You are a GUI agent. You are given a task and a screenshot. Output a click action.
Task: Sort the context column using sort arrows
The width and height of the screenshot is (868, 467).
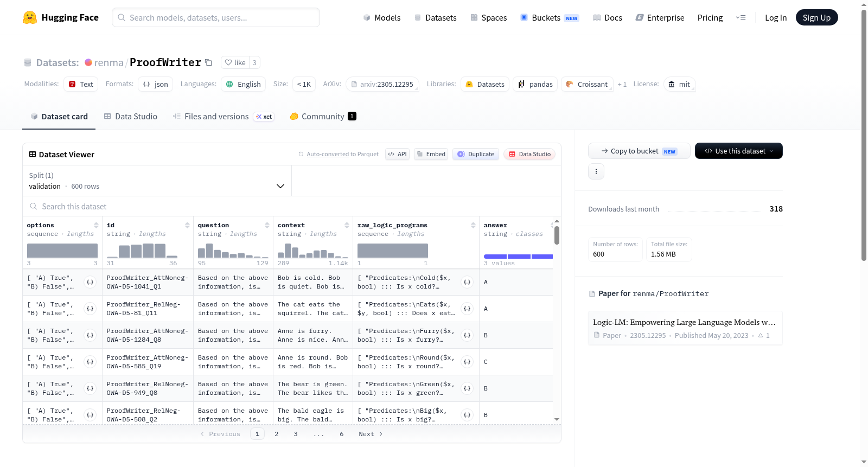tap(347, 225)
